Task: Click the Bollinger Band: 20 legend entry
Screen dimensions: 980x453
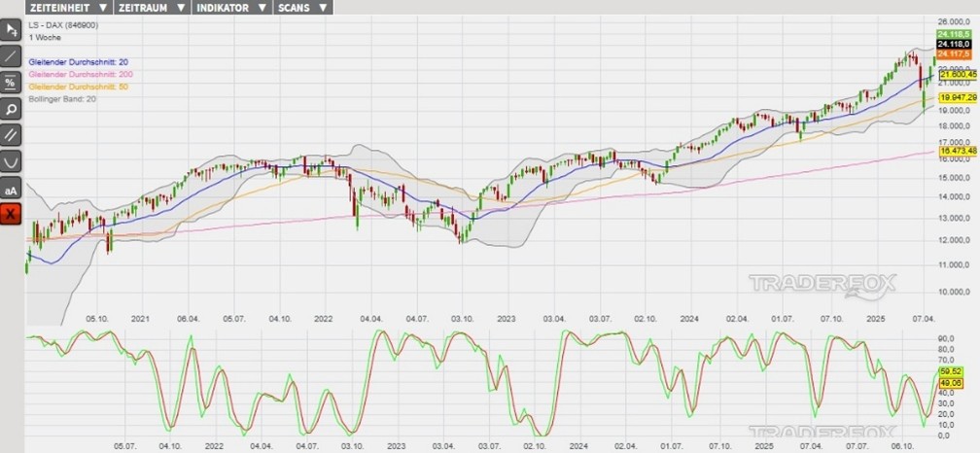Action: (x=64, y=99)
